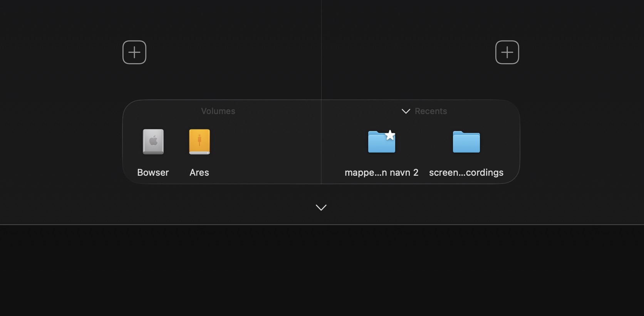
Task: Select the Bowser volume drive icon
Action: [153, 142]
